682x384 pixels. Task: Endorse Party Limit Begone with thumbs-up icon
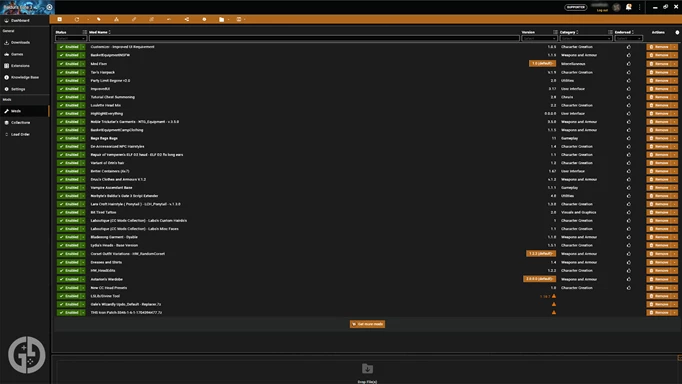(629, 80)
